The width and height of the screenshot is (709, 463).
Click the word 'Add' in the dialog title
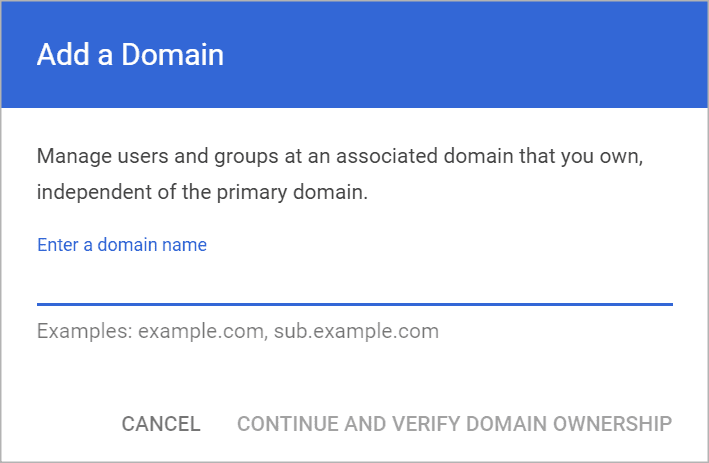pyautogui.click(x=63, y=55)
